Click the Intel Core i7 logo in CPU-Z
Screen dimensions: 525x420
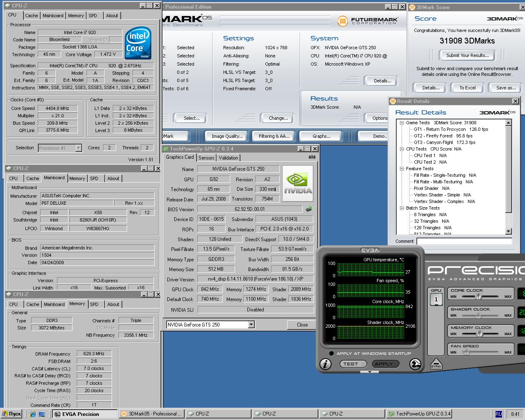pos(138,43)
